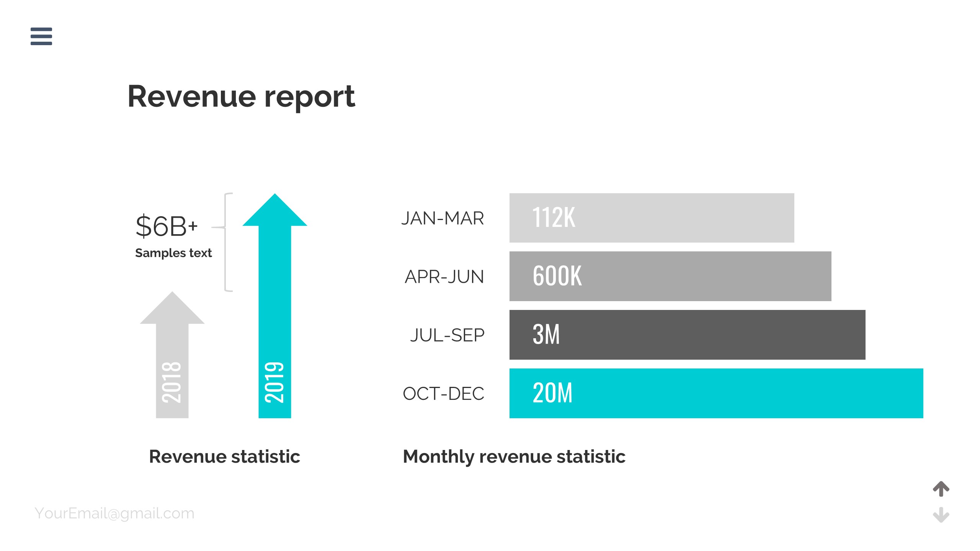Open the hamburger menu icon

coord(41,36)
